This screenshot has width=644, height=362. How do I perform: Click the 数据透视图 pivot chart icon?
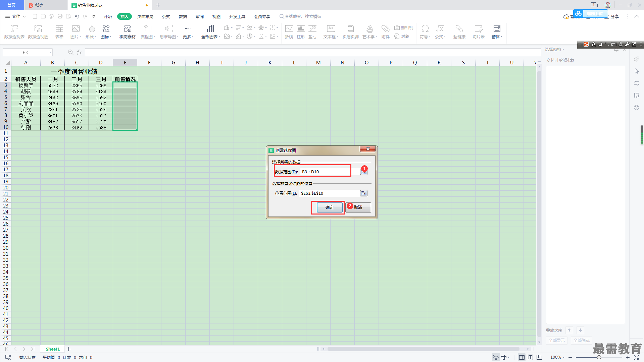[38, 32]
